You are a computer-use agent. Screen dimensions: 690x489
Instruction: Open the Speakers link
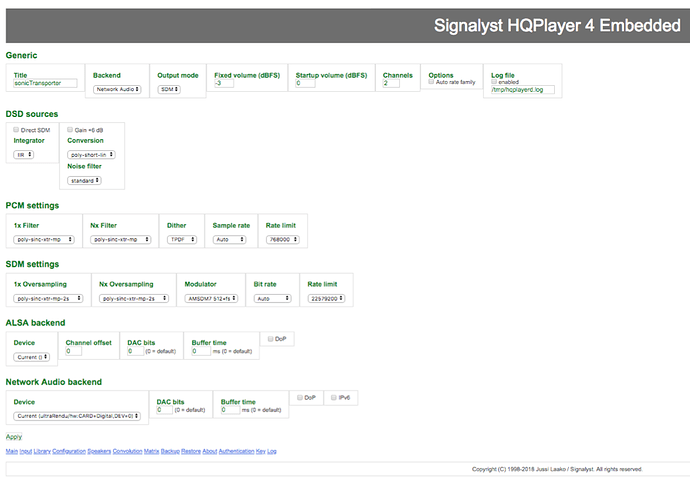pos(99,451)
